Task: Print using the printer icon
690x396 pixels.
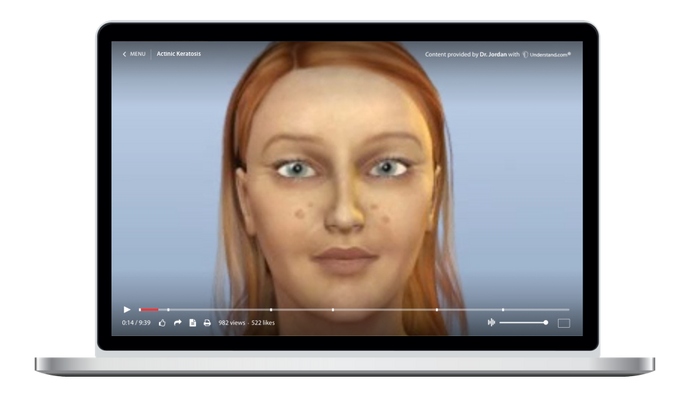Action: [207, 323]
